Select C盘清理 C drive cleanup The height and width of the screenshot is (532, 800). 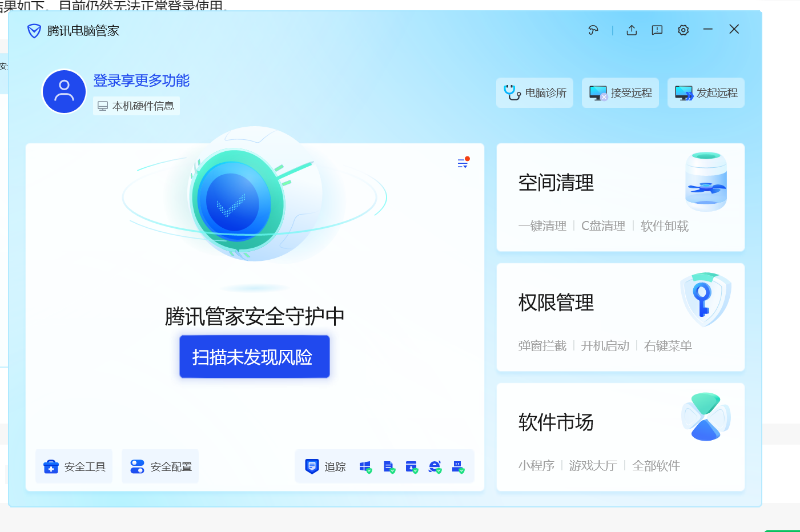tap(603, 226)
